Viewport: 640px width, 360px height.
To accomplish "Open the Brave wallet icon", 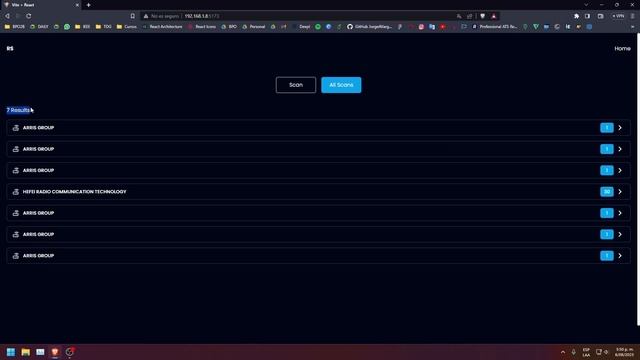I will pos(600,16).
